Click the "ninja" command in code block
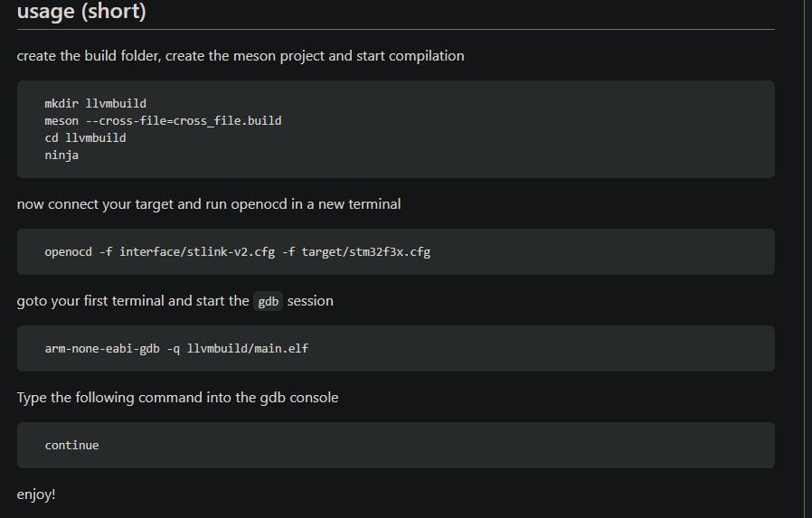 [61, 155]
